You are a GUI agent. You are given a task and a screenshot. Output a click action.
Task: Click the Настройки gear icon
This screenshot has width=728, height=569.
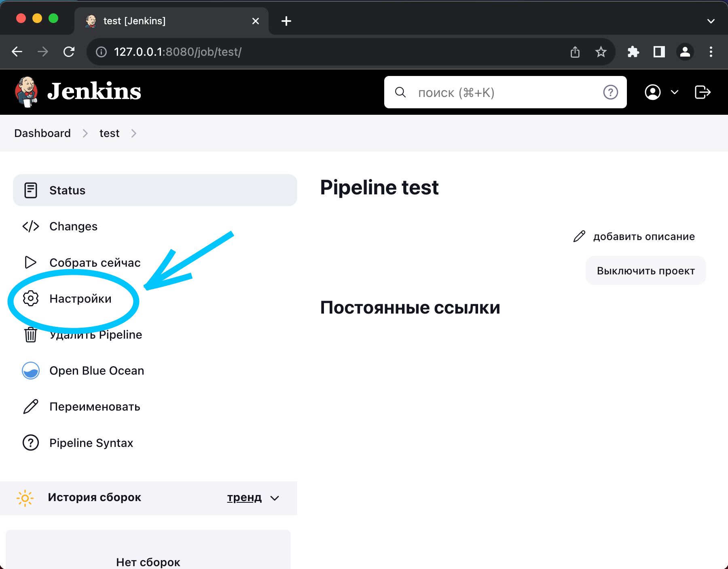click(31, 299)
